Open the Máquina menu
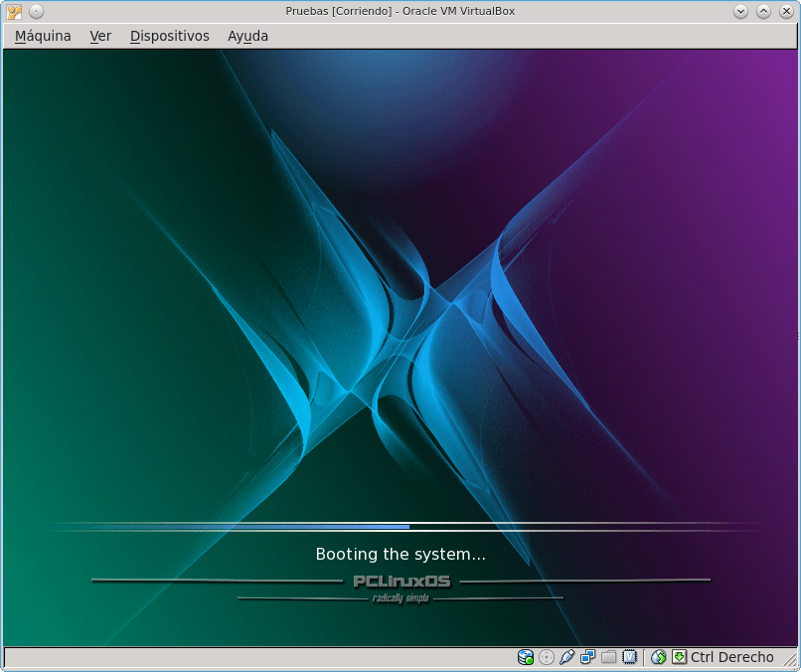Screen dimensions: 801x672 43,36
